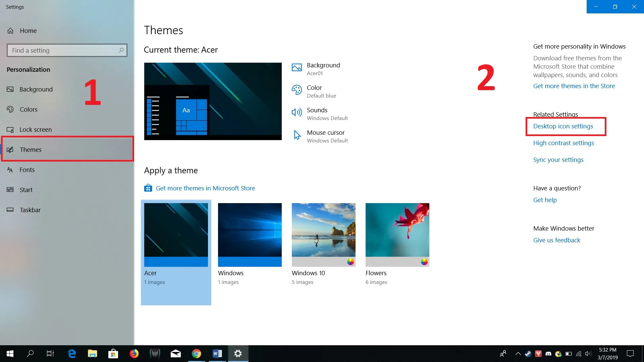
Task: Apply the Flowers theme
Action: coord(397,244)
